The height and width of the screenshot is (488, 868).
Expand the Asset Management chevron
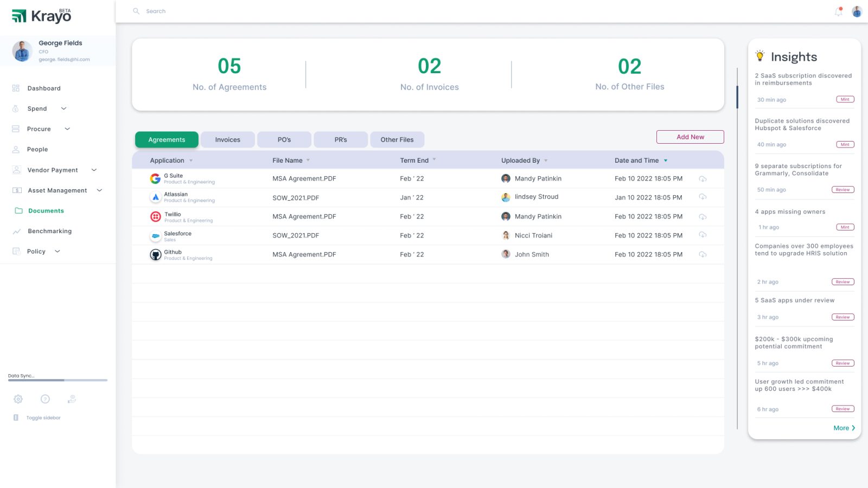click(99, 190)
